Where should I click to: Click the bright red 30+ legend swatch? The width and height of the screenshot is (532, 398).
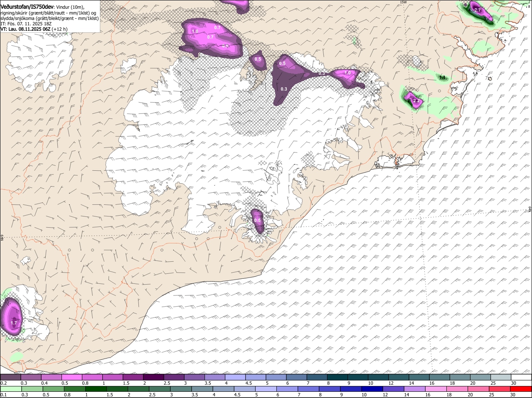(521, 389)
